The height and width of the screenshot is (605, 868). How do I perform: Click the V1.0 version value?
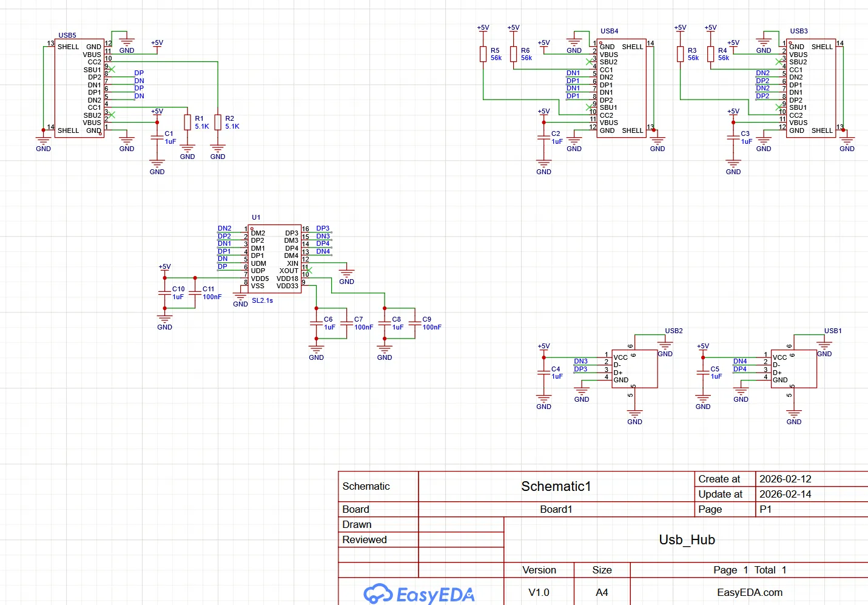click(539, 592)
